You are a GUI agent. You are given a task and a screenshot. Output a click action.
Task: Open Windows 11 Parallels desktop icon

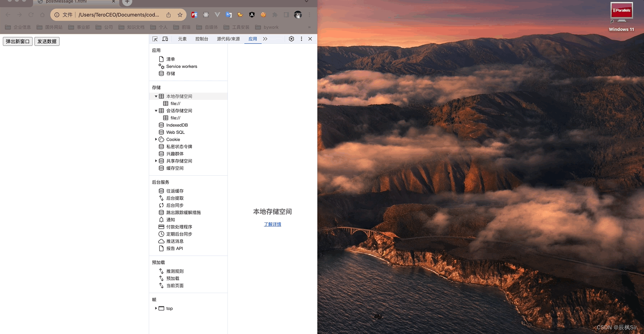click(621, 17)
